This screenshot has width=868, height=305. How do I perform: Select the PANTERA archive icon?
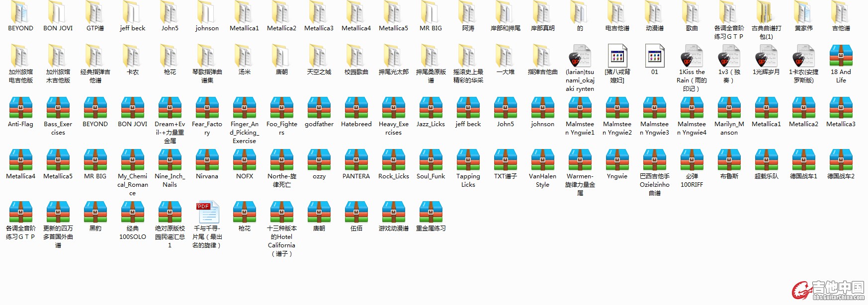[356, 160]
